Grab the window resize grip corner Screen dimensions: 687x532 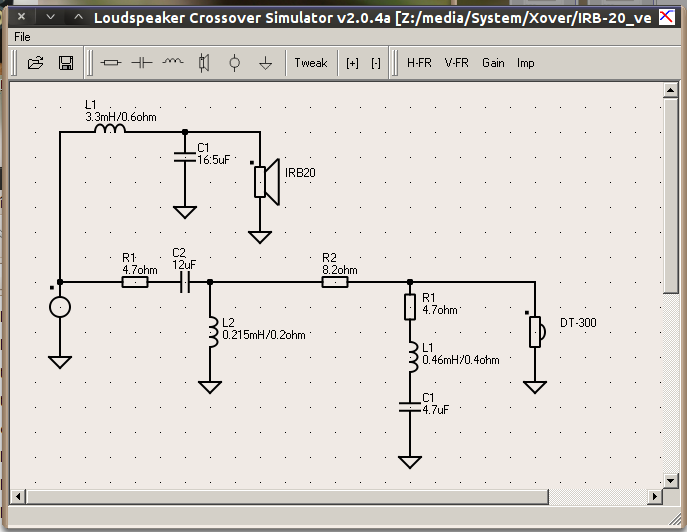[675, 519]
